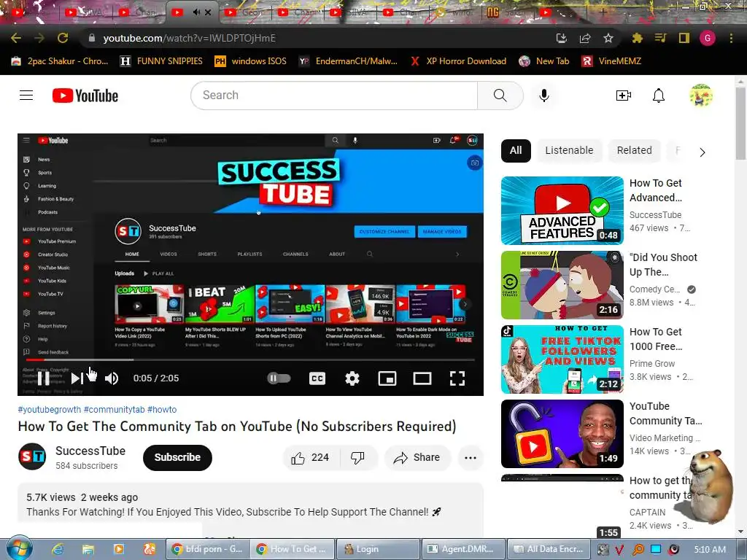The image size is (747, 560).
Task: Subscribe to SuccessTube
Action: [177, 458]
